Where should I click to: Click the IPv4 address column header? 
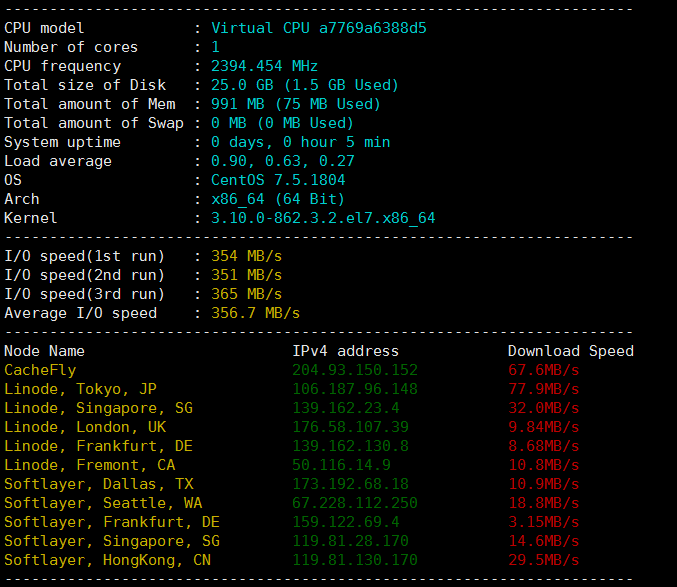pos(345,351)
